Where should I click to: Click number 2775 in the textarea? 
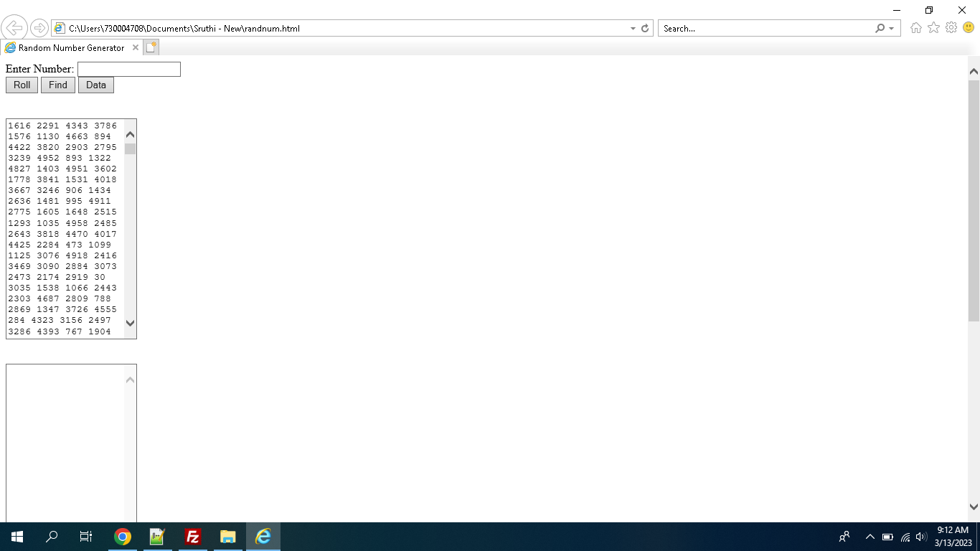(x=19, y=212)
